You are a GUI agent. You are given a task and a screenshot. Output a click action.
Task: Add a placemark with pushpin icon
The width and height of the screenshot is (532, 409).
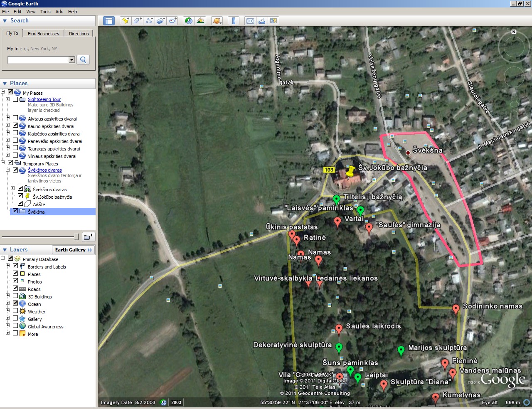[125, 21]
